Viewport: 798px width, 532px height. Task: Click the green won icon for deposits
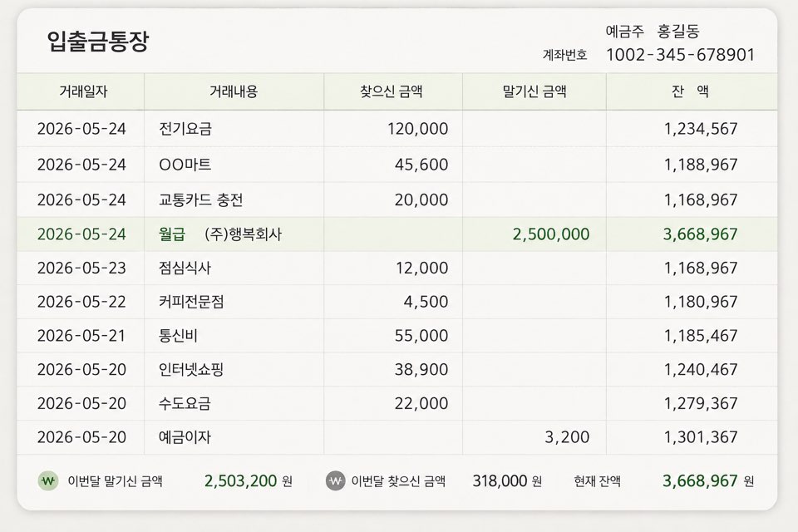click(48, 480)
